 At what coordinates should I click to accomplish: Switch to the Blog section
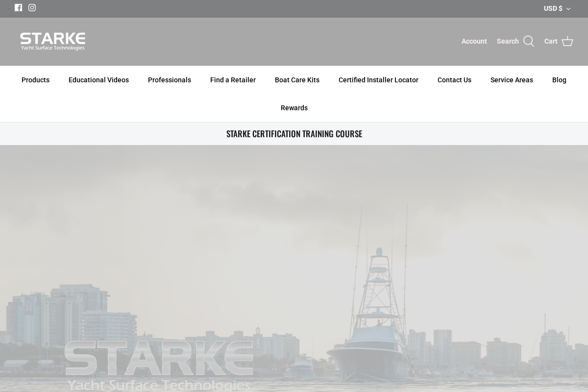tap(559, 80)
